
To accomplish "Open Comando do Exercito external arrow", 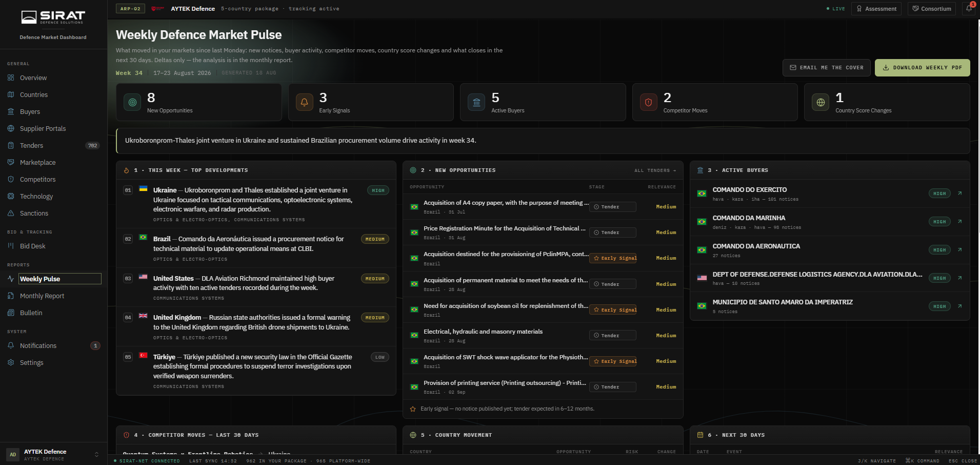I will [x=959, y=193].
